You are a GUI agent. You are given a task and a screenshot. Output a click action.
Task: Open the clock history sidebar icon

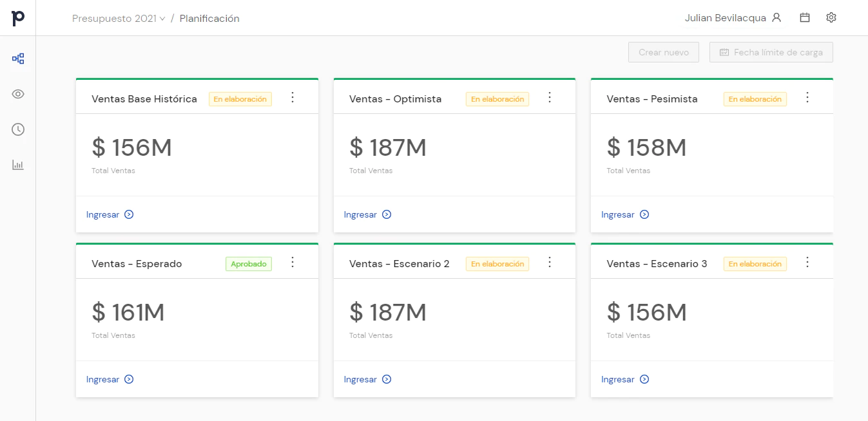coord(18,129)
